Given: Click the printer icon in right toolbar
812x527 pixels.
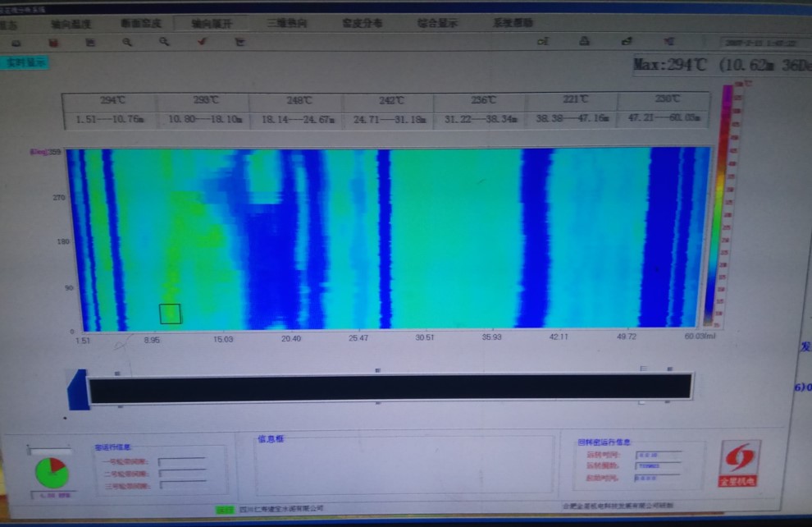Looking at the screenshot, I should (584, 41).
